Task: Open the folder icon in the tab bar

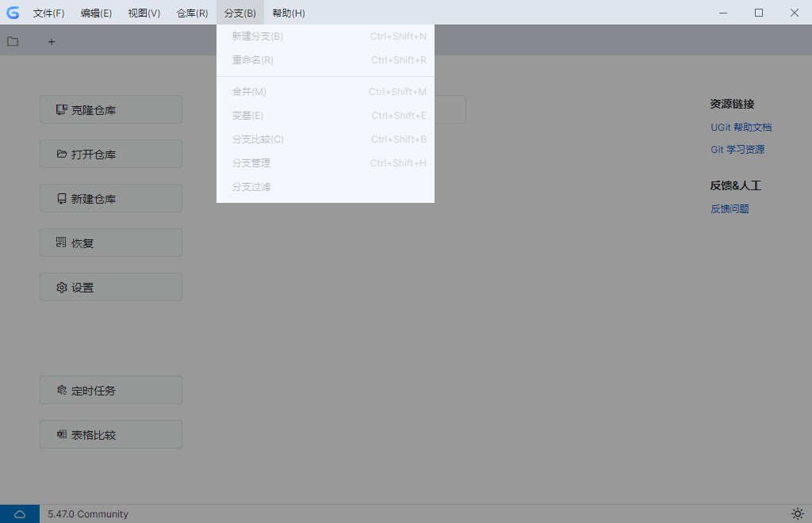Action: tap(13, 41)
